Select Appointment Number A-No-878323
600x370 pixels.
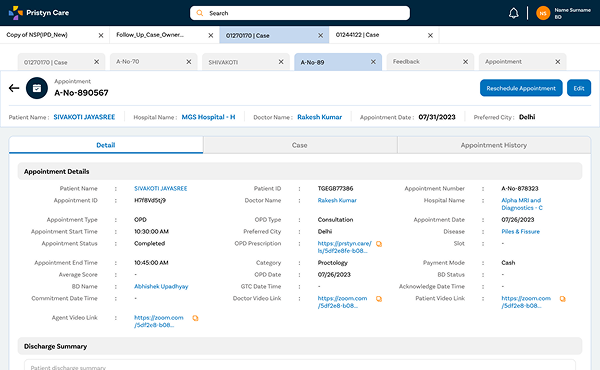point(520,189)
